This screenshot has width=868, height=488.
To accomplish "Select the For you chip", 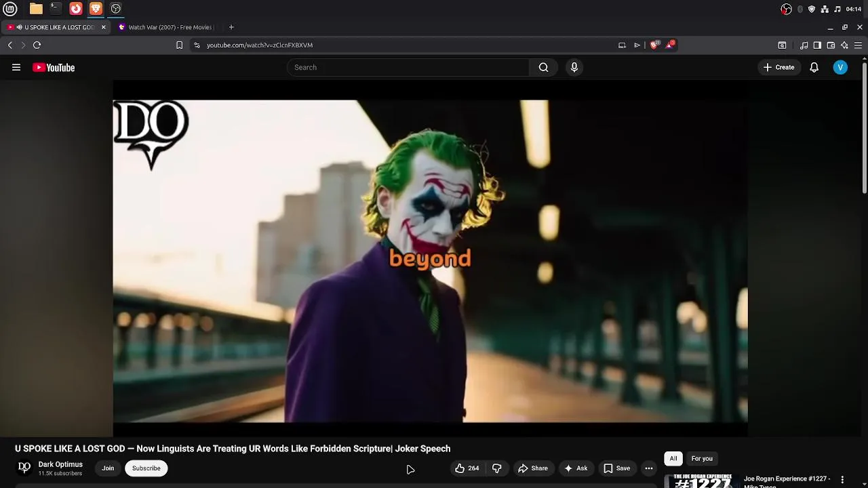I will [702, 459].
